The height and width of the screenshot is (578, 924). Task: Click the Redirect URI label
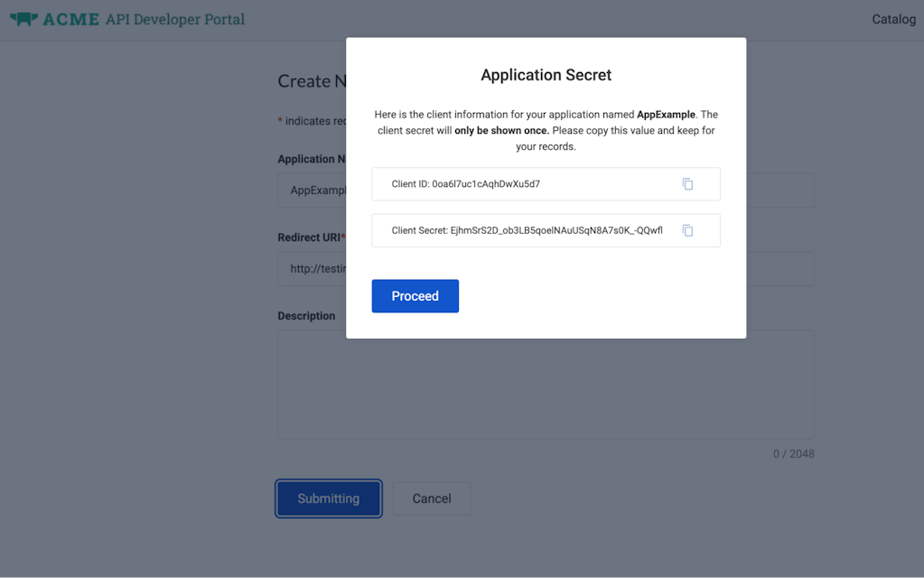click(309, 238)
